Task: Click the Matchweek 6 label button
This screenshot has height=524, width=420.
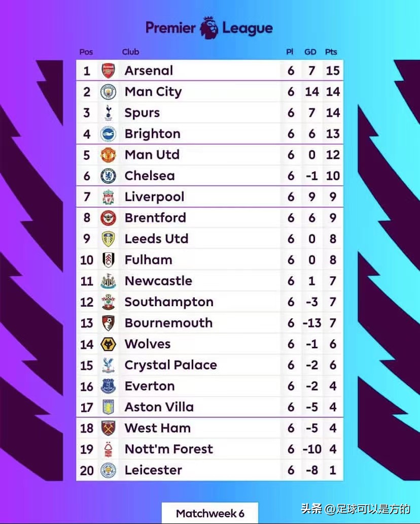Action: tap(210, 513)
